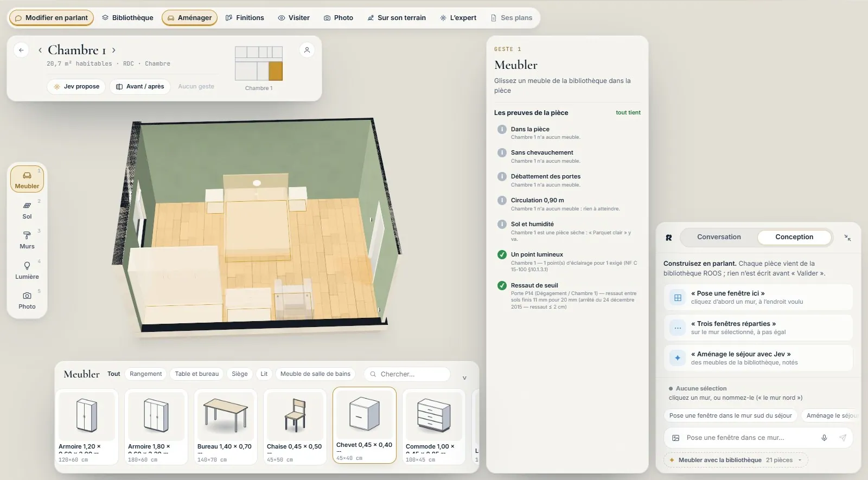Attach an image using chat input icon
The height and width of the screenshot is (480, 868).
675,438
